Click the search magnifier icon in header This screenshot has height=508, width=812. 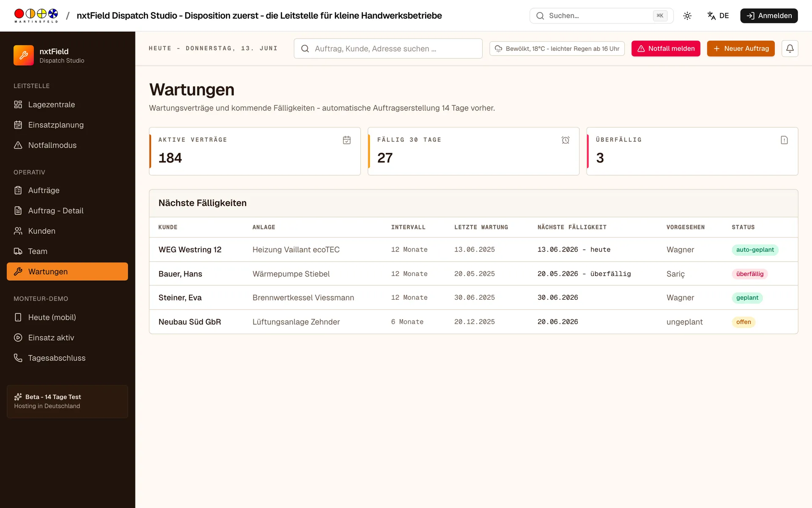540,16
